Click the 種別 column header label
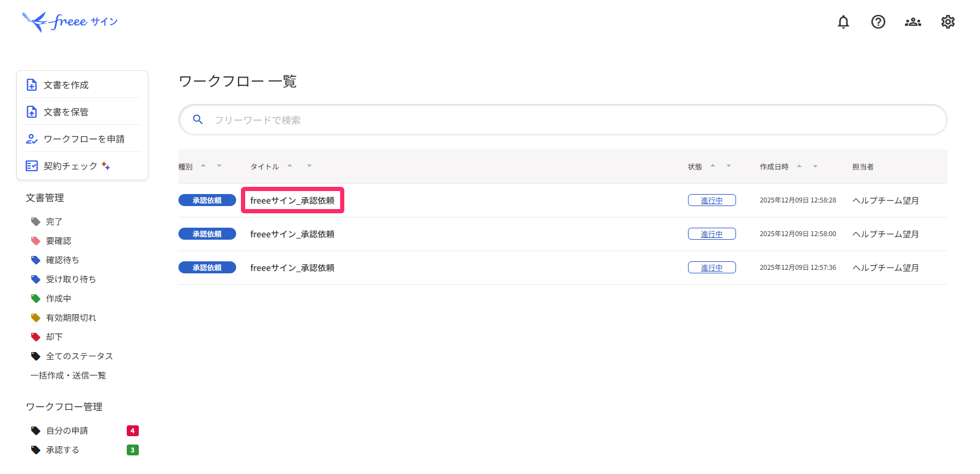Viewport: 980px width, 474px height. pos(186,167)
